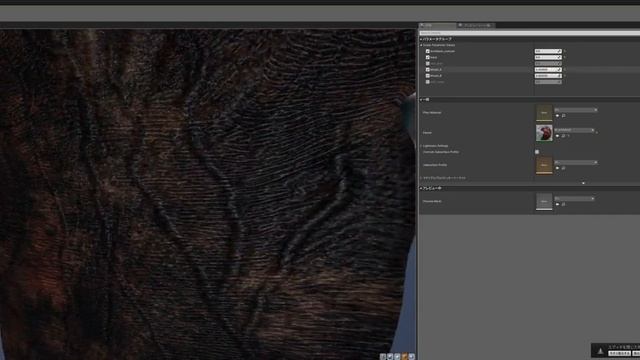Image resolution: width=640 pixels, height=360 pixels.
Task: Click use-selected-asset arrow icon for Preview Mesh
Action: tap(558, 204)
